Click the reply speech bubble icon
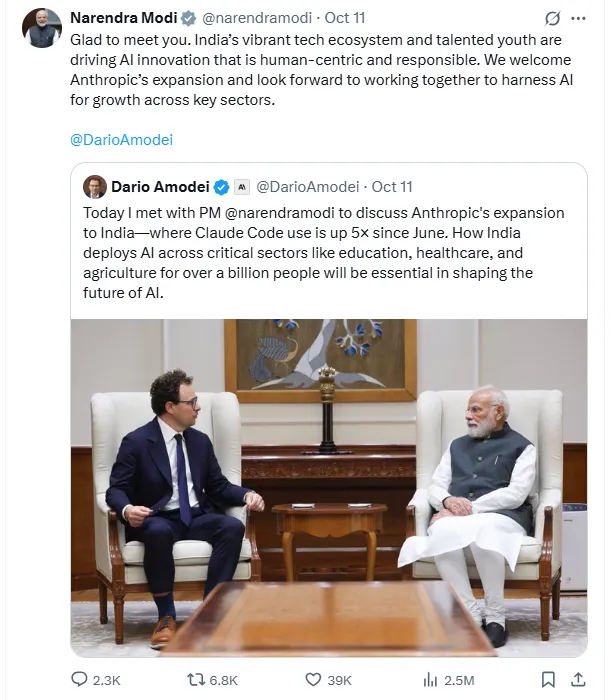The image size is (616, 700). 80,680
